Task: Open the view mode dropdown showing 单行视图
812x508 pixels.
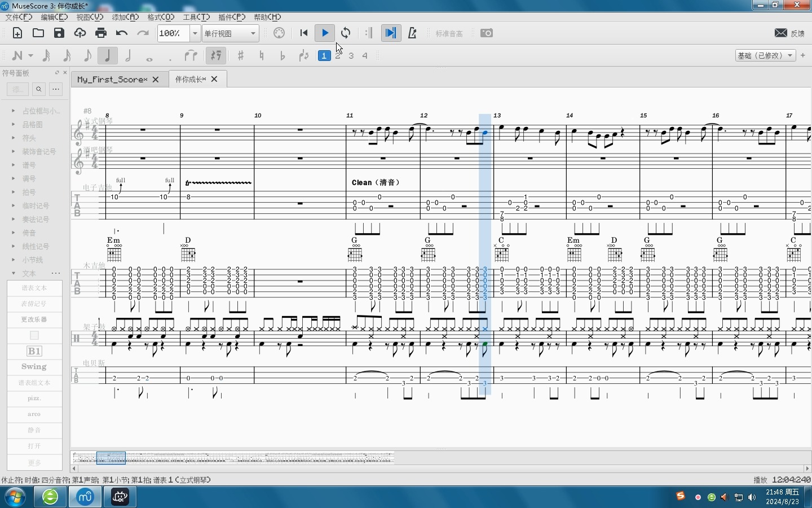Action: click(x=231, y=33)
